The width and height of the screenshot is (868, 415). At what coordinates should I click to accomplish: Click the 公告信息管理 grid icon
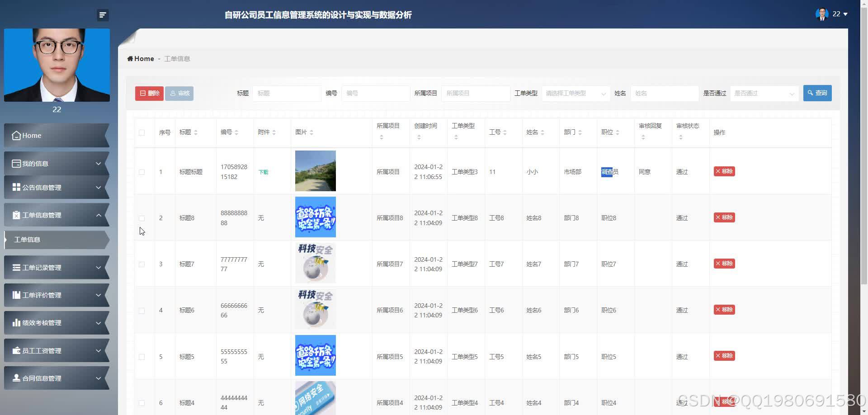click(x=17, y=187)
